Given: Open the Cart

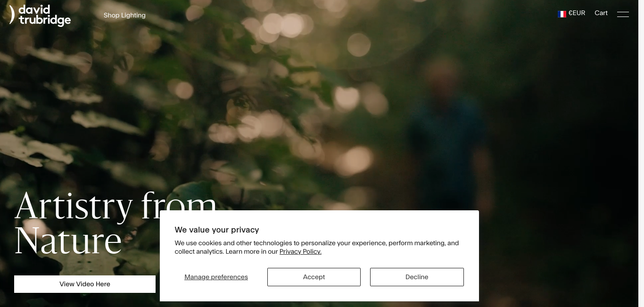Looking at the screenshot, I should [601, 13].
